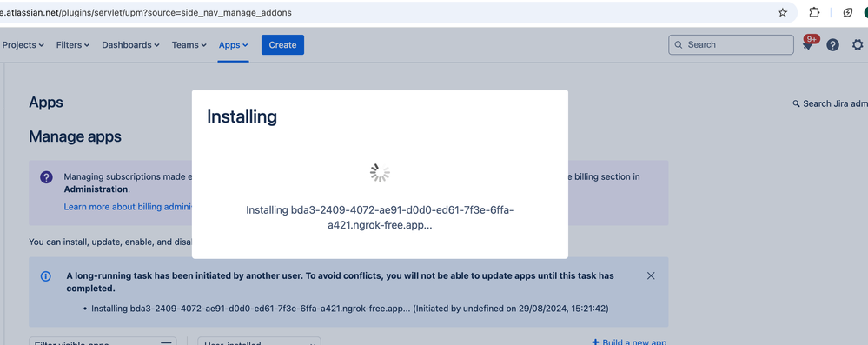Click the loading spinner in Installing dialog
The image size is (868, 345).
[x=380, y=173]
